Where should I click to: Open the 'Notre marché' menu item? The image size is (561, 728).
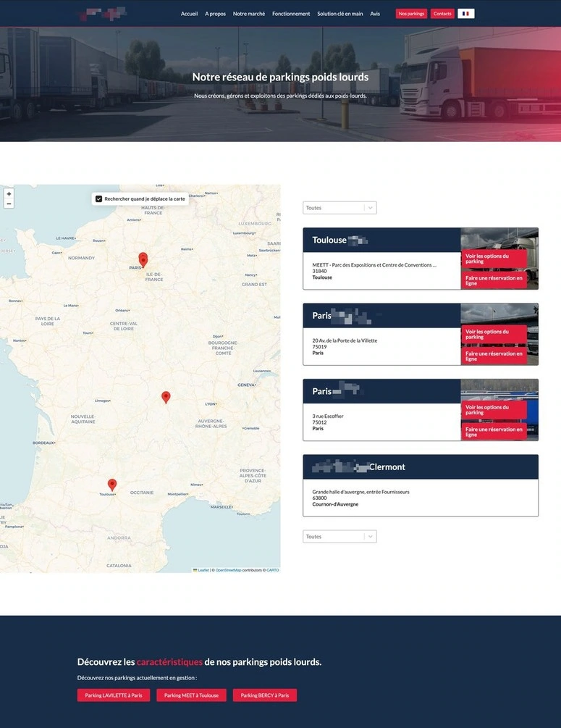249,14
